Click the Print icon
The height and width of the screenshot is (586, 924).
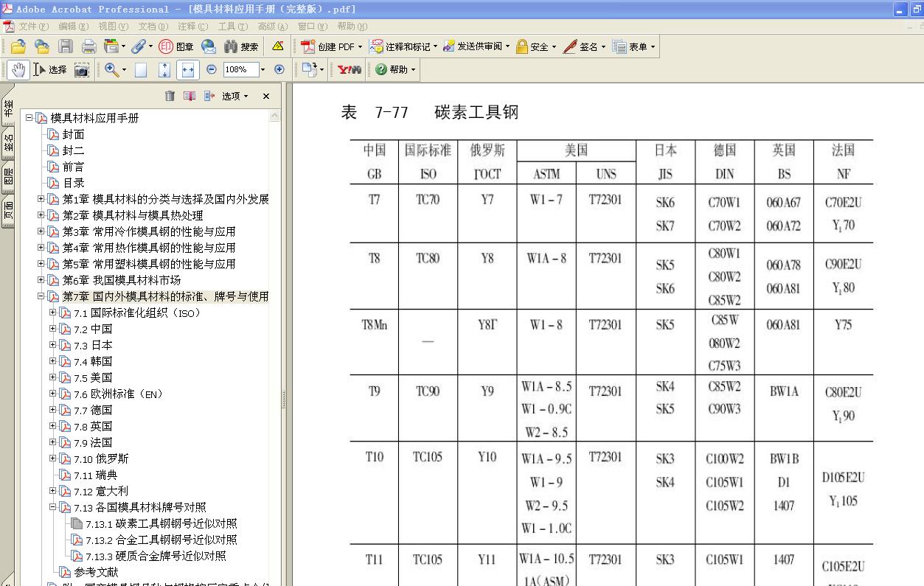[89, 46]
